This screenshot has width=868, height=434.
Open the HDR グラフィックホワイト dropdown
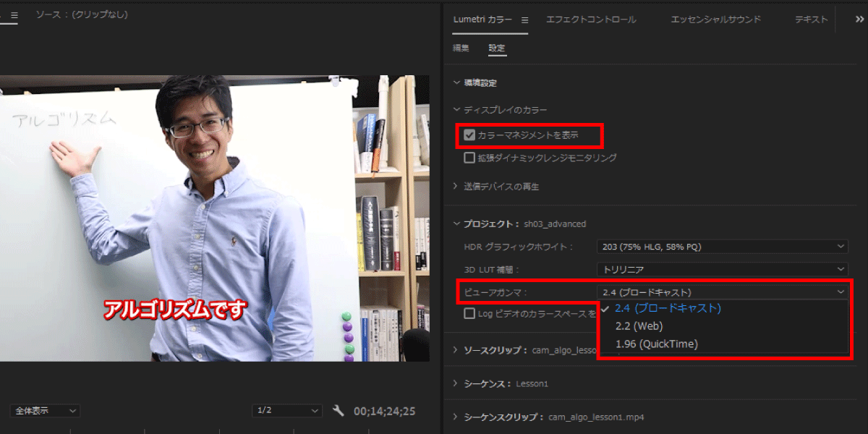tap(721, 247)
